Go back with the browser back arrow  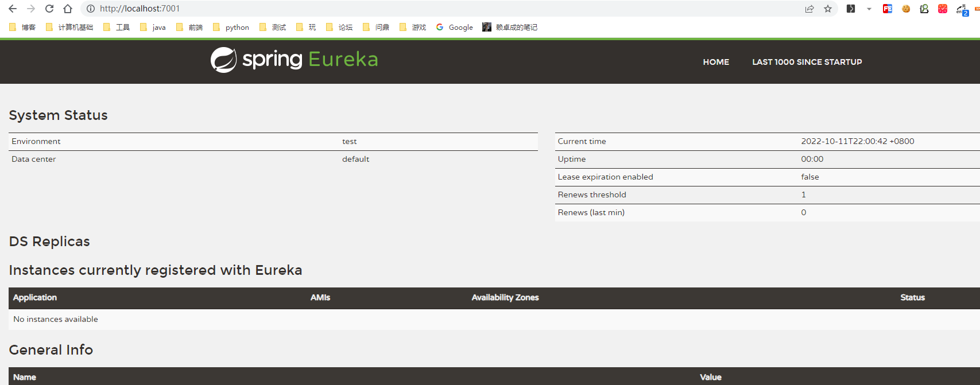13,9
